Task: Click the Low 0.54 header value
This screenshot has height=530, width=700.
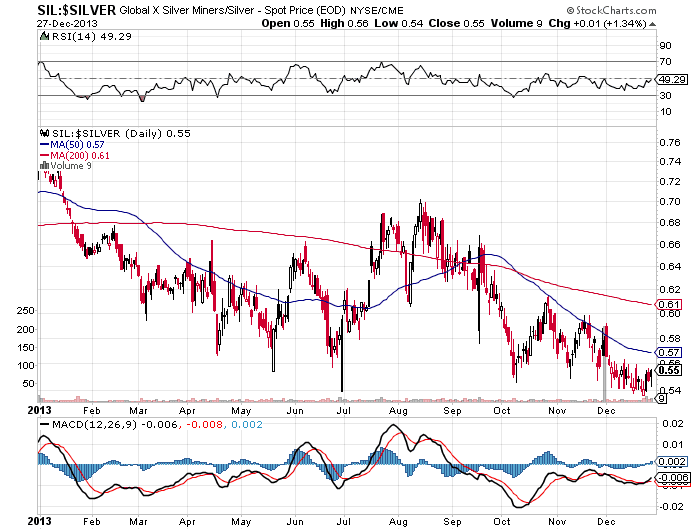Action: click(x=399, y=24)
